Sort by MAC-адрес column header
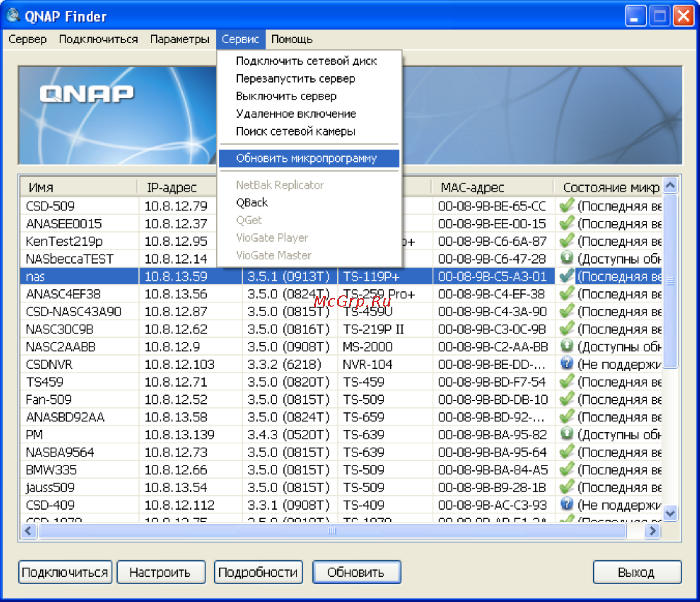 492,187
